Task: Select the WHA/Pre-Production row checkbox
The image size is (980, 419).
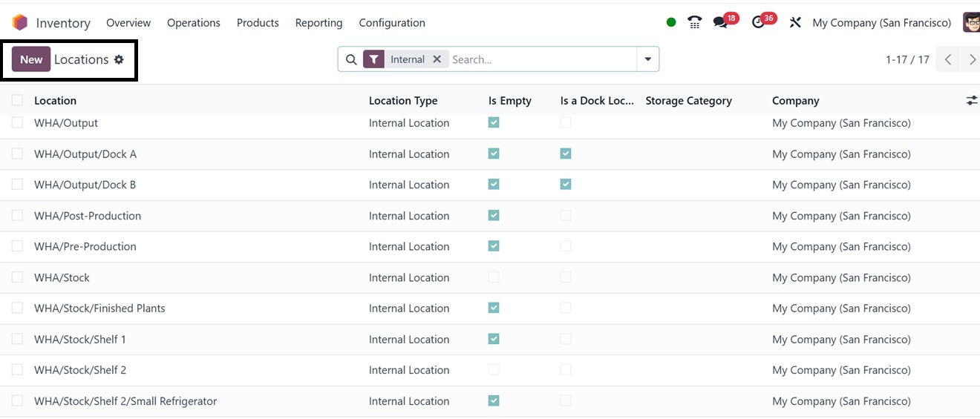Action: (17, 245)
